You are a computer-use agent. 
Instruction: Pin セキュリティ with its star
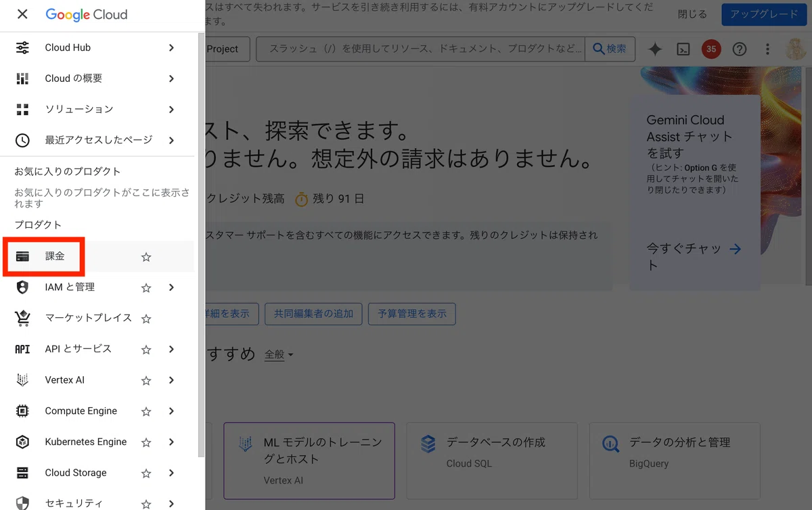[x=146, y=504]
